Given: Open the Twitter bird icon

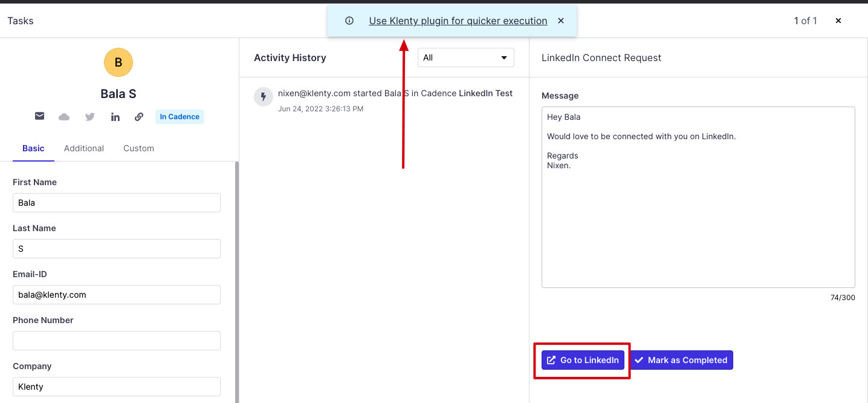Looking at the screenshot, I should 89,117.
